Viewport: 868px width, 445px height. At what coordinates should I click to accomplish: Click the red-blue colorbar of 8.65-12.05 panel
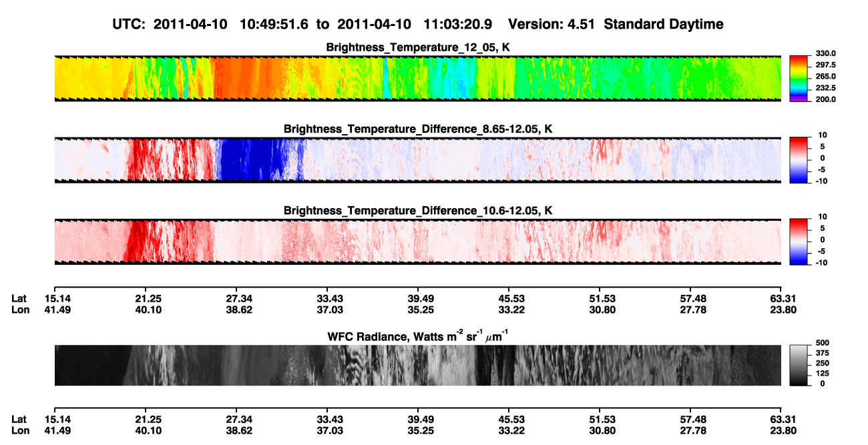pos(799,159)
